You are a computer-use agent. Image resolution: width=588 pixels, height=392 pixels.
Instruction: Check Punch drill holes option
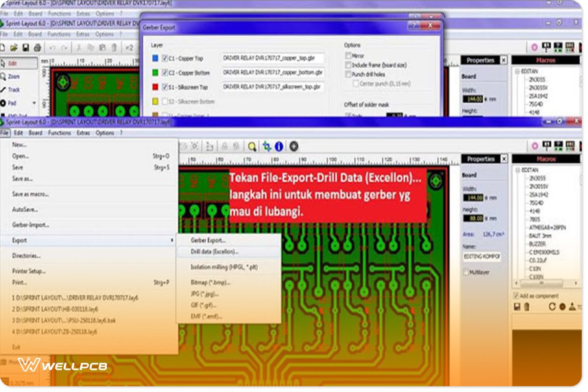coord(348,74)
